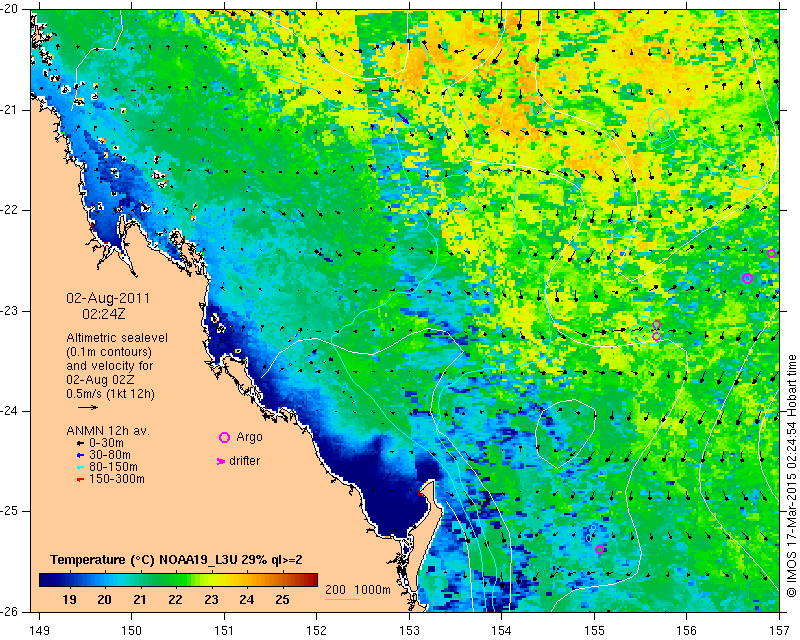The width and height of the screenshot is (800, 640).
Task: Click the longitude axis label "151"
Action: click(x=224, y=630)
